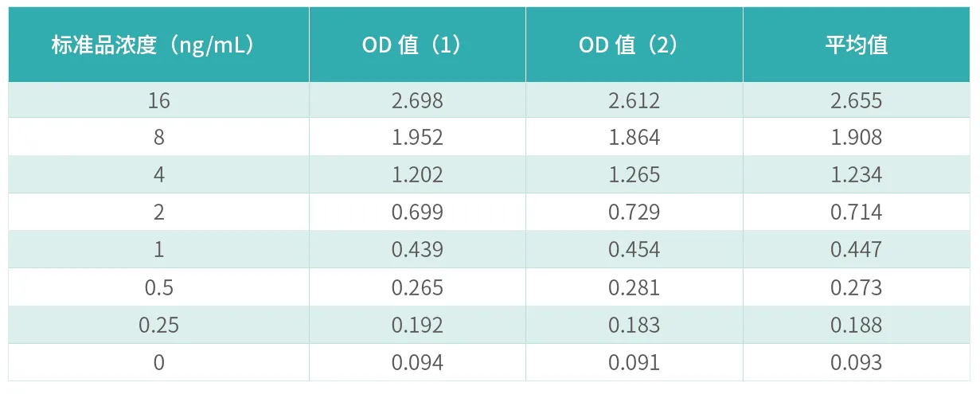
Task: Select the cell showing 1.864
Action: point(634,138)
